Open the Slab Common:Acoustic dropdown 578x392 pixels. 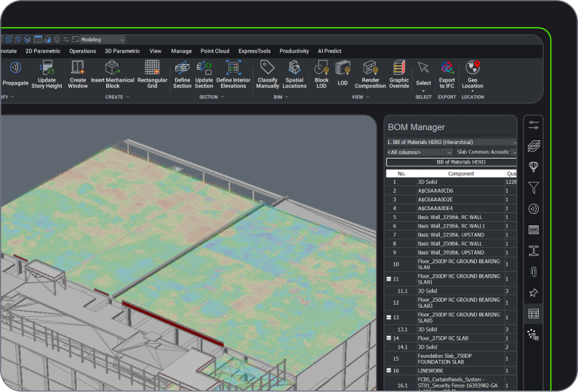[x=486, y=152]
